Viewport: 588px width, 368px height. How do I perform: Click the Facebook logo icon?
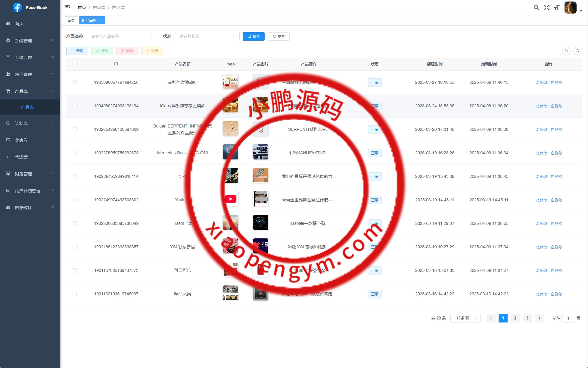[x=17, y=8]
